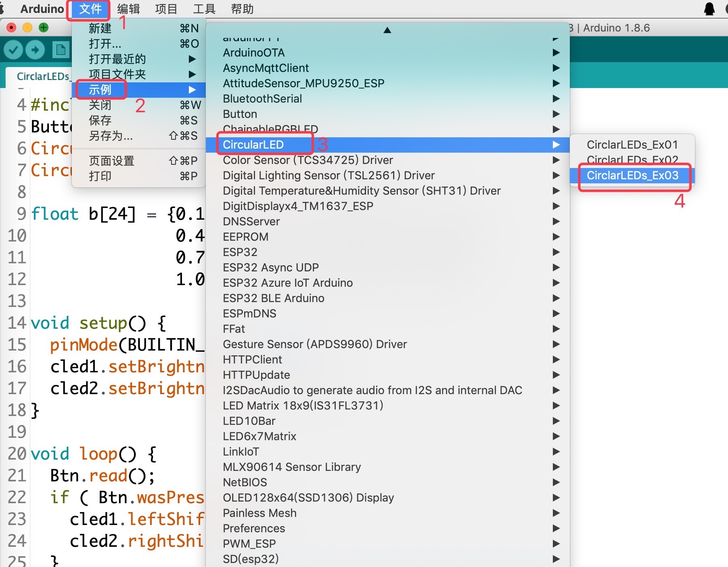Click the Upload arrow toolbar icon
728x567 pixels.
(35, 50)
